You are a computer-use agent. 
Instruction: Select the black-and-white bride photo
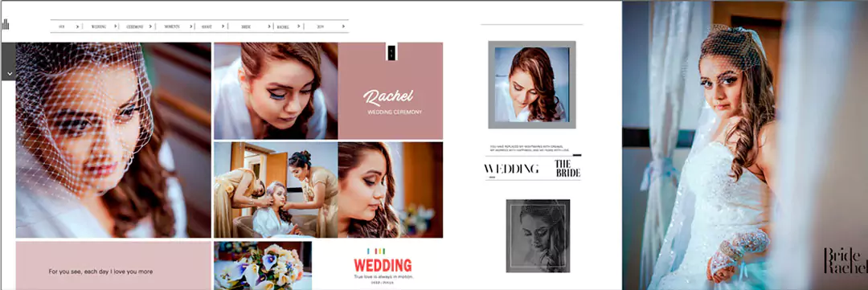[x=538, y=235]
